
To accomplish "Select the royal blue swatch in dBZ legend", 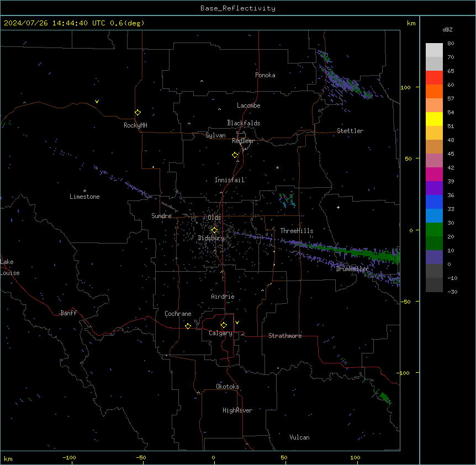I will point(434,202).
